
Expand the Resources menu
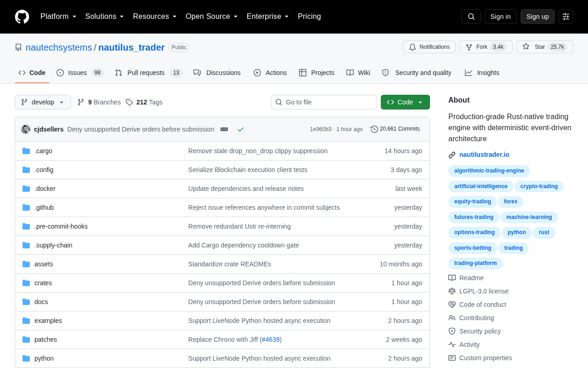[155, 17]
